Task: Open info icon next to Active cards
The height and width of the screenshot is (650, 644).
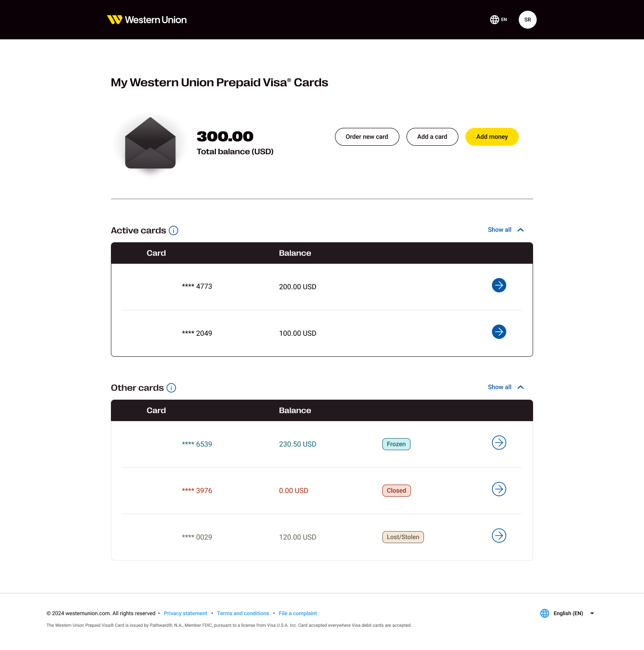Action: (x=174, y=231)
